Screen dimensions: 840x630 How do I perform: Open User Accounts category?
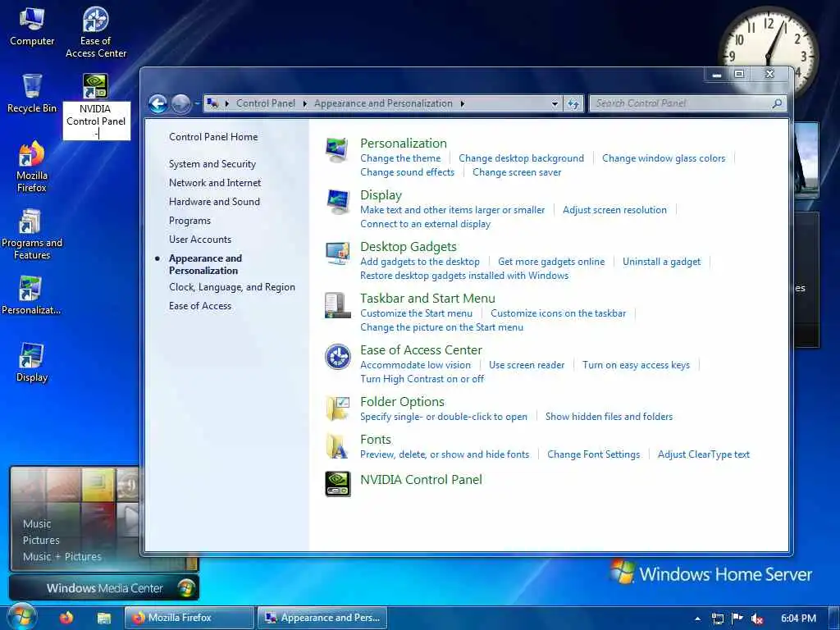pyautogui.click(x=200, y=240)
